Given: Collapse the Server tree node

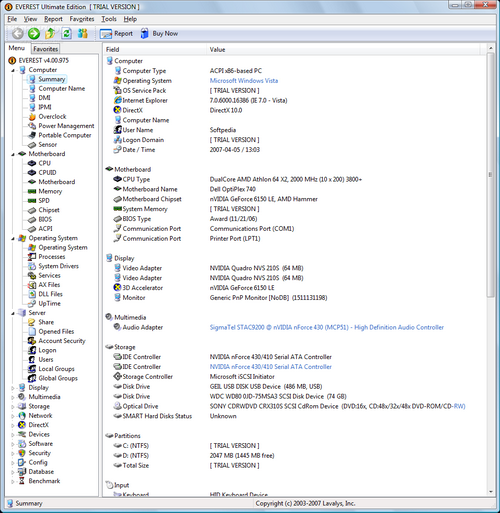Looking at the screenshot, I should click(13, 313).
